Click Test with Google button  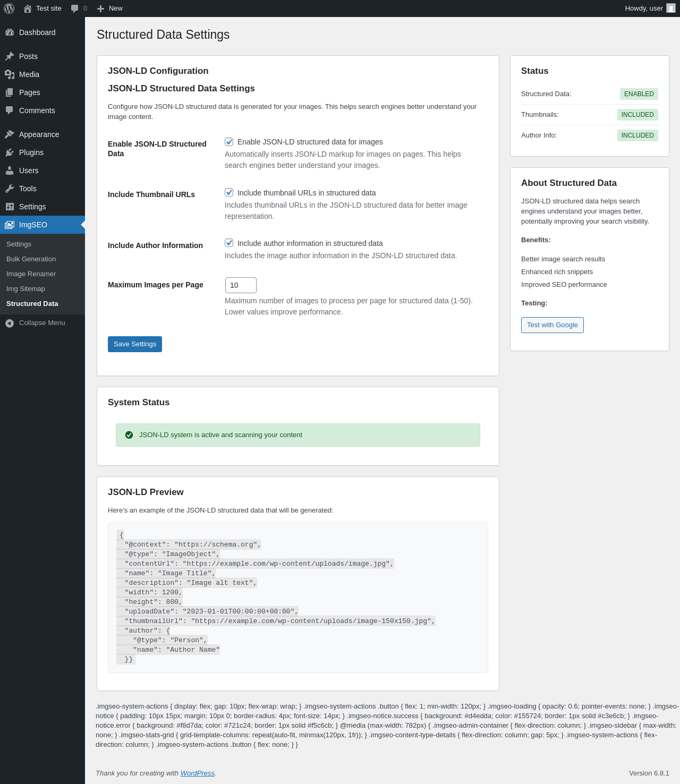[552, 325]
